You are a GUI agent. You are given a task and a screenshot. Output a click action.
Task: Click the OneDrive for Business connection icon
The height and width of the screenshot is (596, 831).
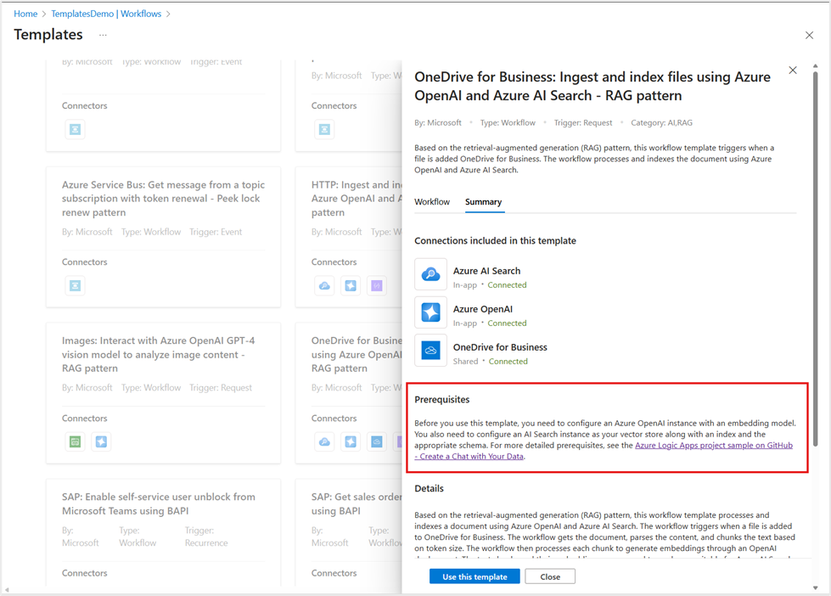430,350
